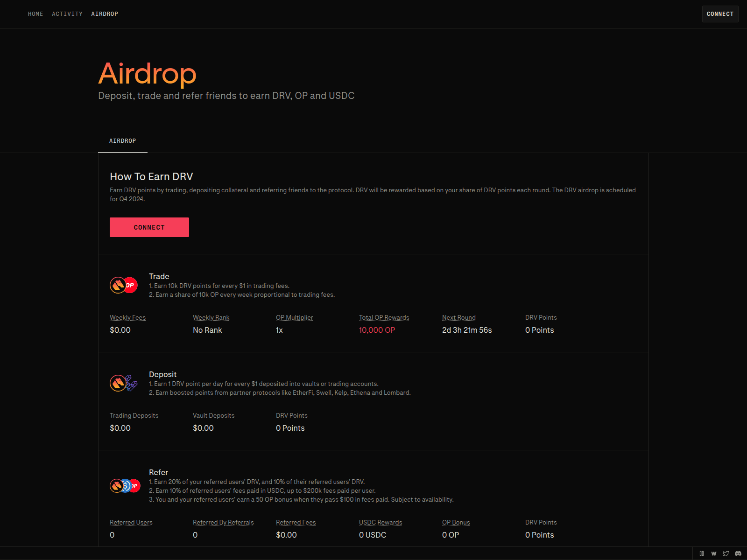The width and height of the screenshot is (747, 560).
Task: Click the W icon in the footer
Action: pyautogui.click(x=714, y=553)
